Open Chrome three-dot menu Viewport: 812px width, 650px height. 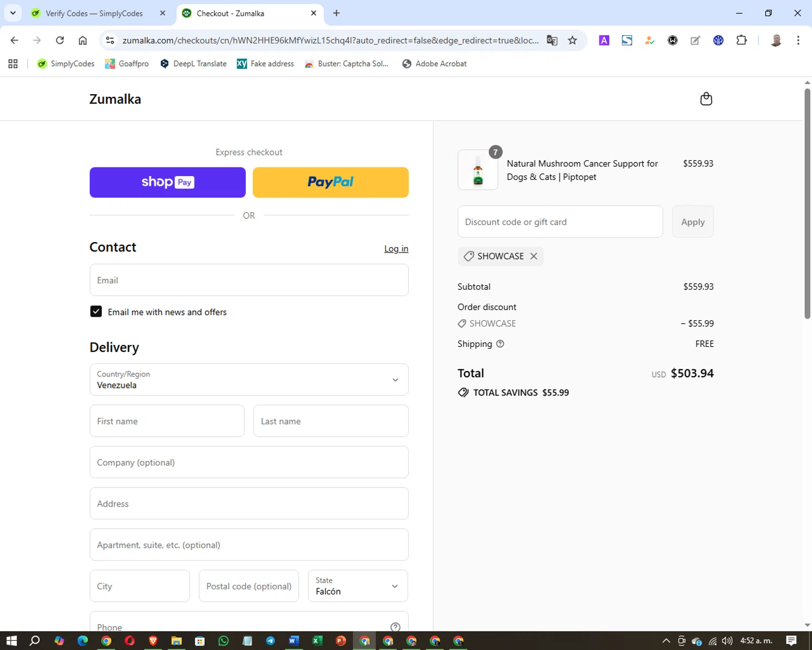click(798, 40)
